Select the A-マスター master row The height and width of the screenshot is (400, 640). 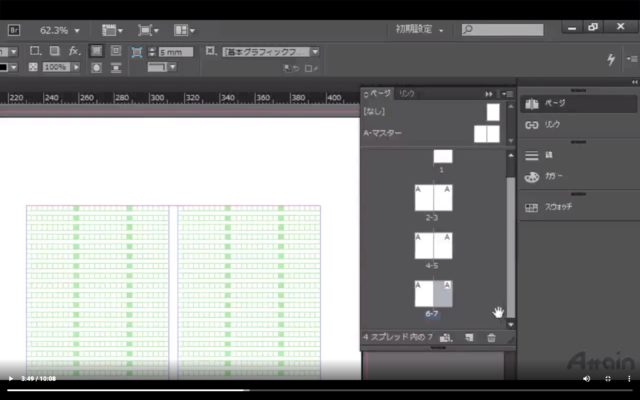[433, 133]
